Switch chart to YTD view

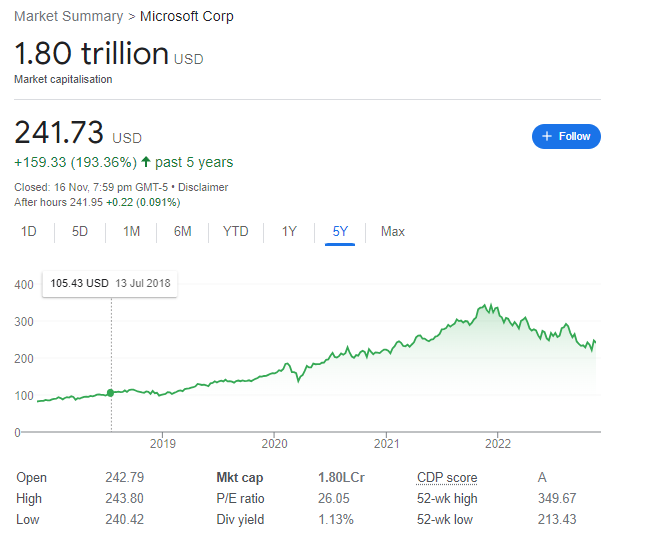[235, 232]
